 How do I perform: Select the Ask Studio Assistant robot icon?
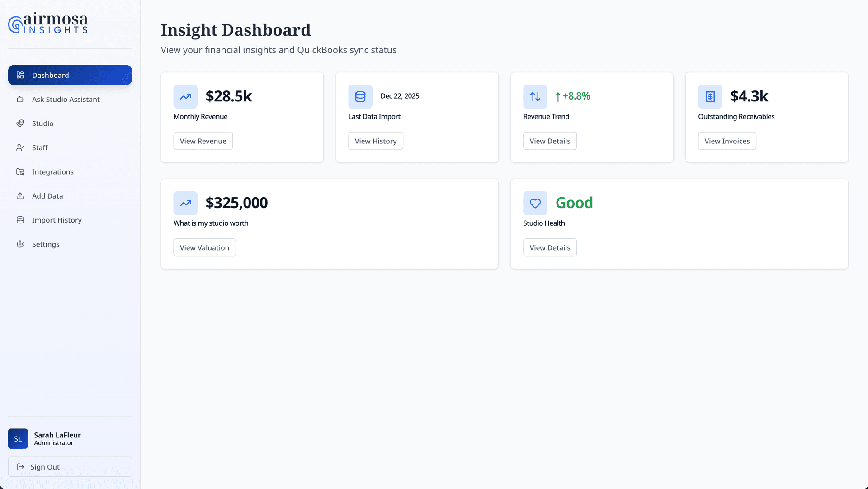20,99
